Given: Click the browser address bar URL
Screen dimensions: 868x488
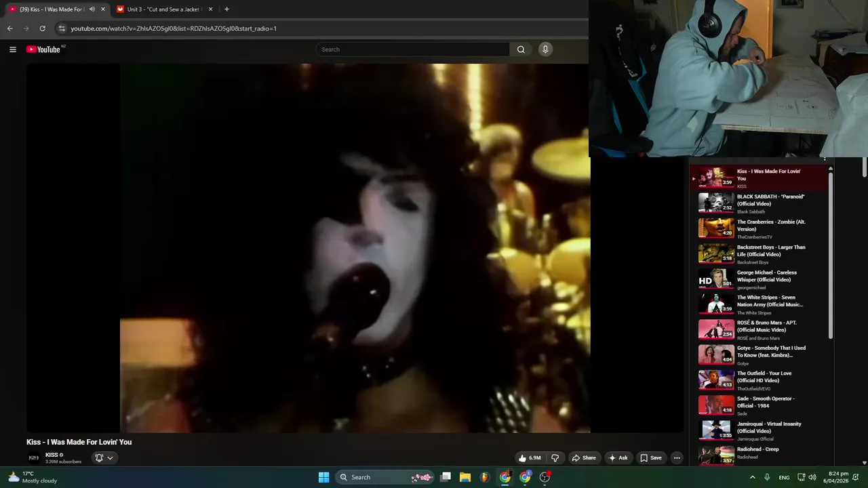Looking at the screenshot, I should click(x=174, y=28).
